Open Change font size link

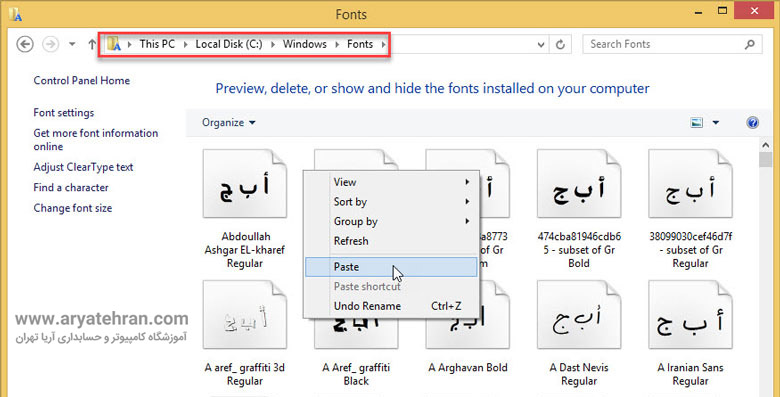pyautogui.click(x=73, y=208)
